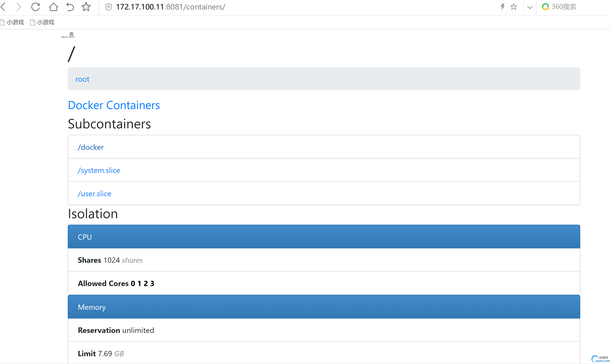Image resolution: width=611 pixels, height=364 pixels.
Task: Open the first 小游戏 bookmark
Action: (x=12, y=22)
